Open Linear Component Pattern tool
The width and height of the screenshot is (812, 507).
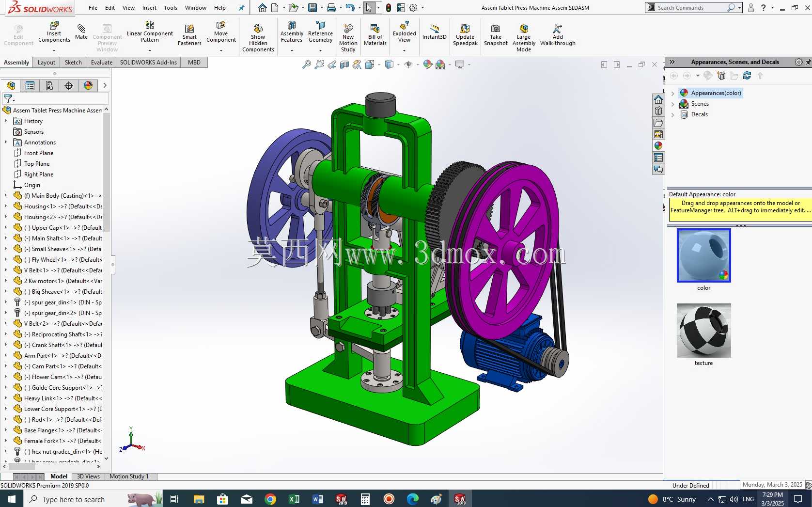point(150,32)
